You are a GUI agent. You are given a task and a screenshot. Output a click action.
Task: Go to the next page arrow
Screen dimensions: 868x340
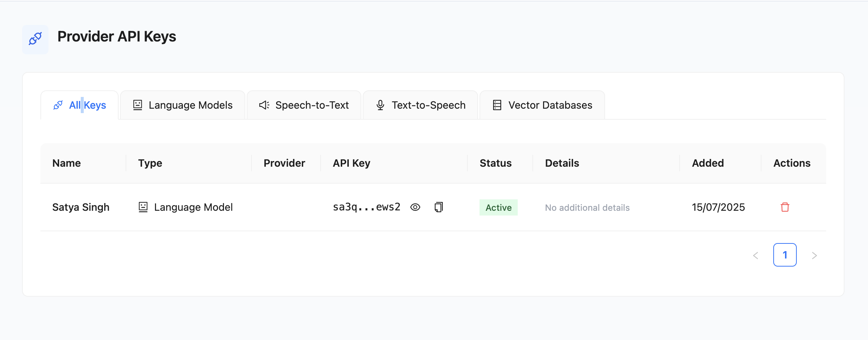tap(814, 255)
